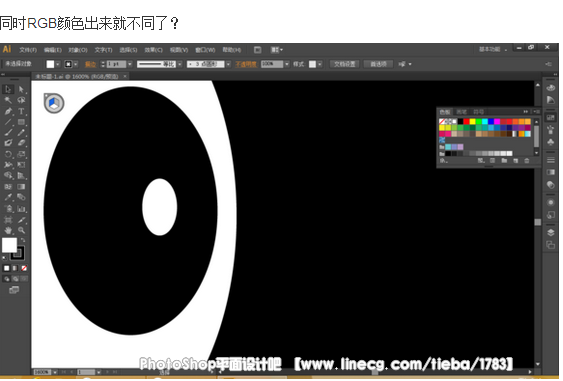Set paint mode to Gradient
The width and height of the screenshot is (563, 381).
(15, 268)
